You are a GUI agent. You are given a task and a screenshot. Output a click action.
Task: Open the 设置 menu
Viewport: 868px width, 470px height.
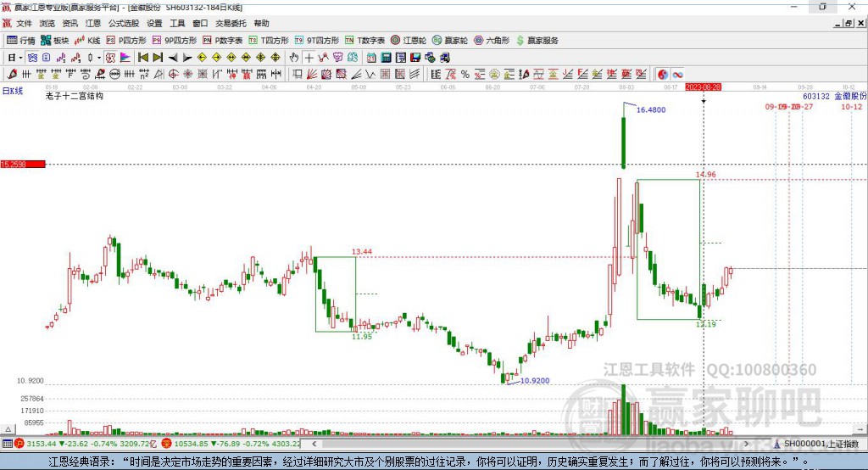[154, 23]
